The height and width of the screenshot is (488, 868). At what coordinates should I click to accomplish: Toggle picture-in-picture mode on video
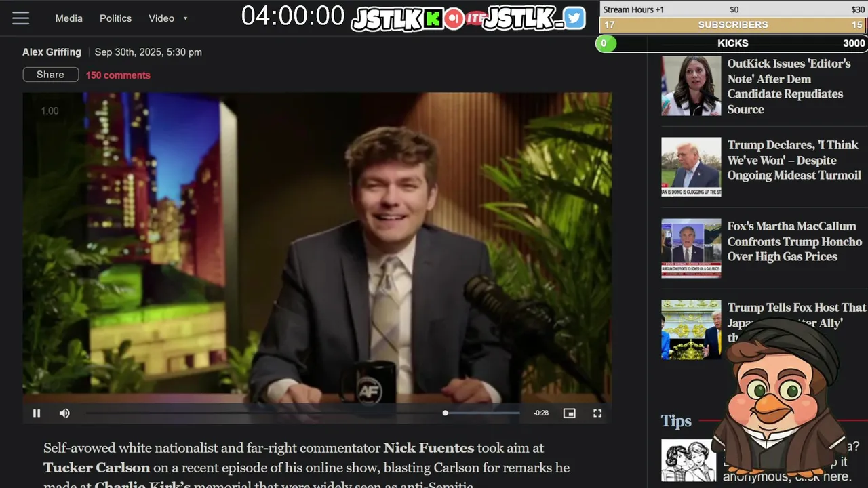click(x=570, y=413)
